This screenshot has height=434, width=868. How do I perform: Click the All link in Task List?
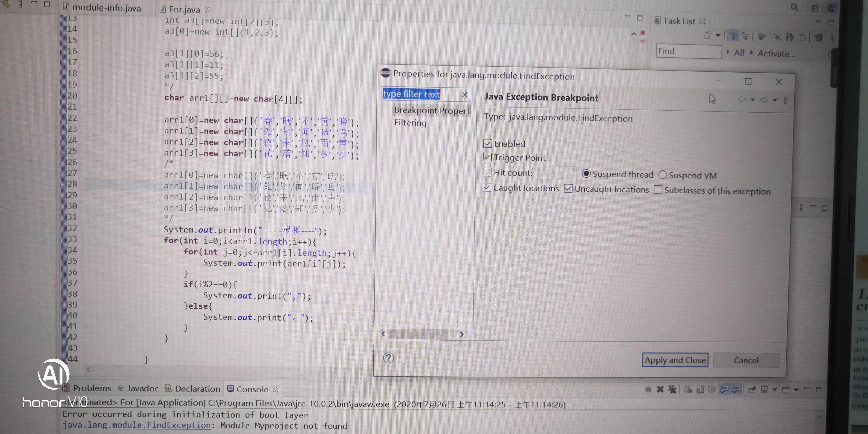click(739, 53)
